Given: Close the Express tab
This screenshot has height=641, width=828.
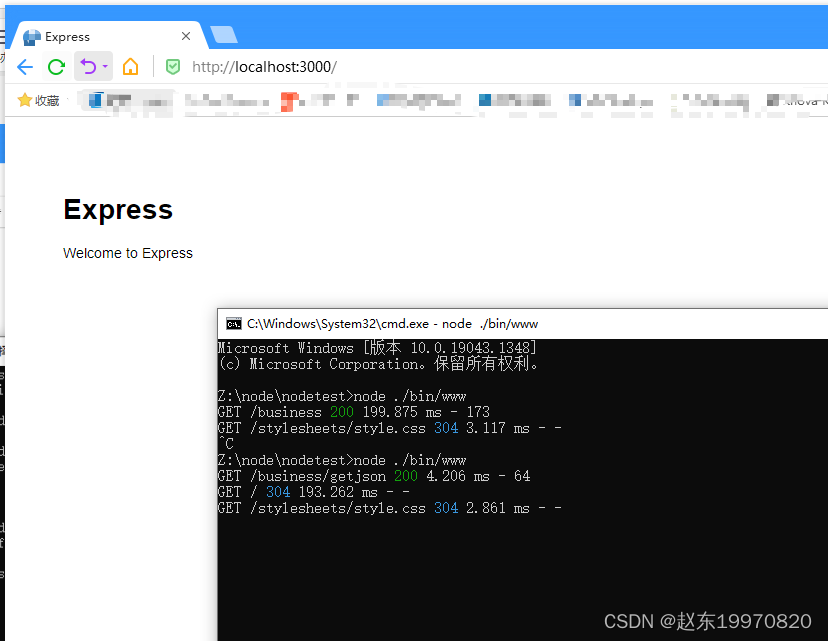Looking at the screenshot, I should point(186,36).
